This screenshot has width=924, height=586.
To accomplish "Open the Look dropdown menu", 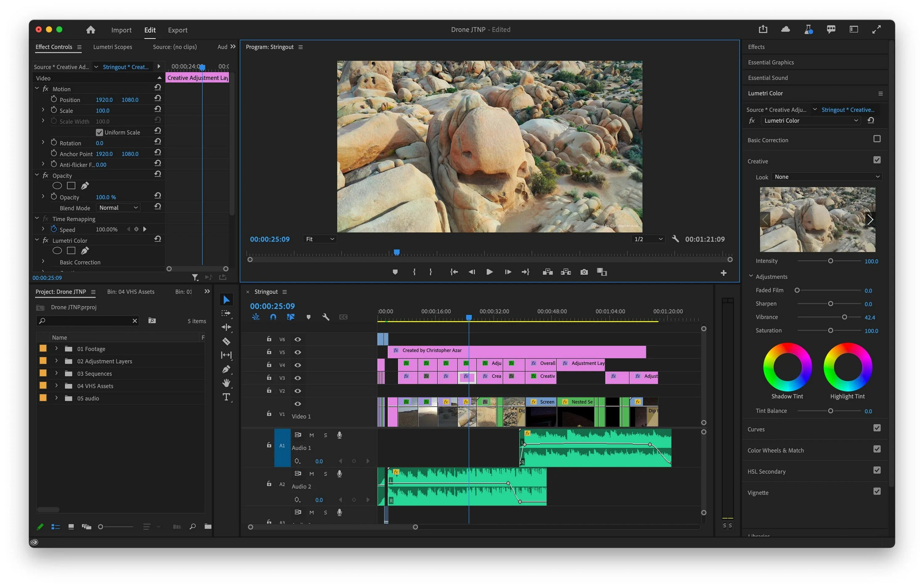I will click(827, 176).
